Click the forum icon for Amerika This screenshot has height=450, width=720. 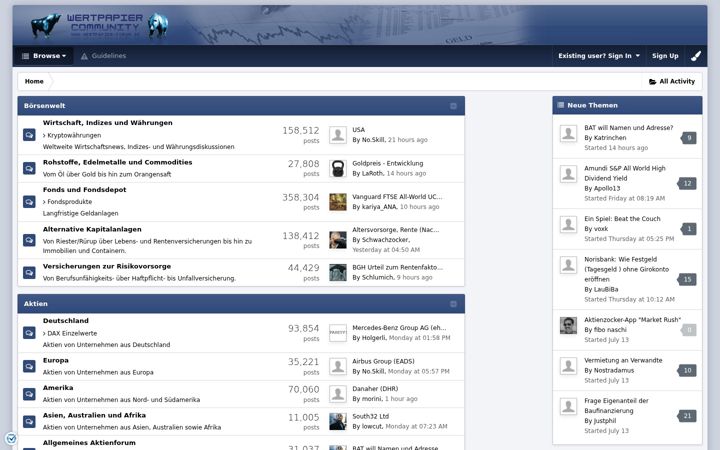pyautogui.click(x=29, y=394)
